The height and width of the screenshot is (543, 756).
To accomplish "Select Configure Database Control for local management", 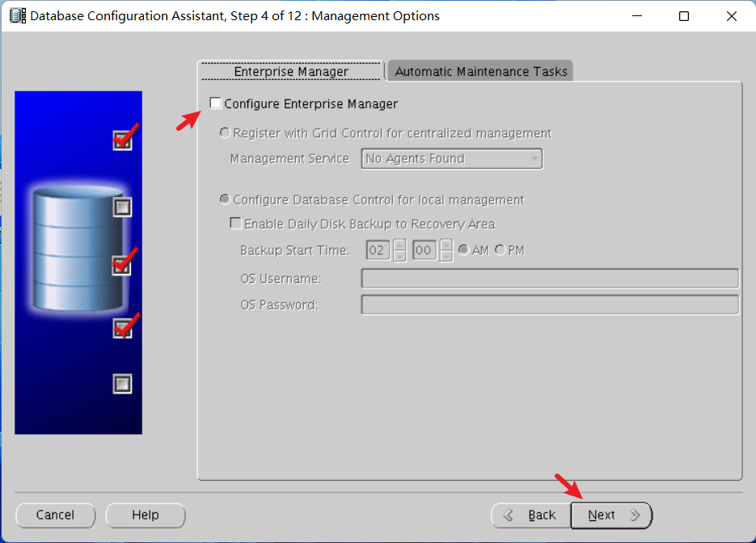I will (x=225, y=199).
